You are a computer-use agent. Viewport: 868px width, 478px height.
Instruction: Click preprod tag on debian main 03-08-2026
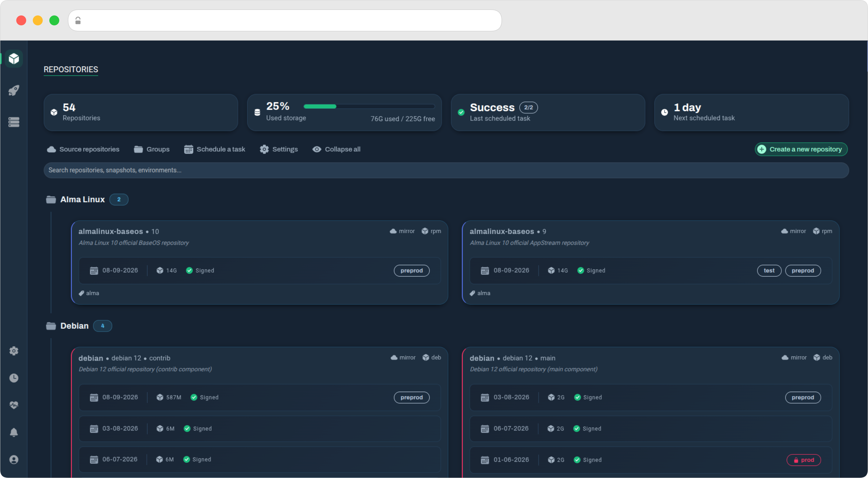[803, 398]
